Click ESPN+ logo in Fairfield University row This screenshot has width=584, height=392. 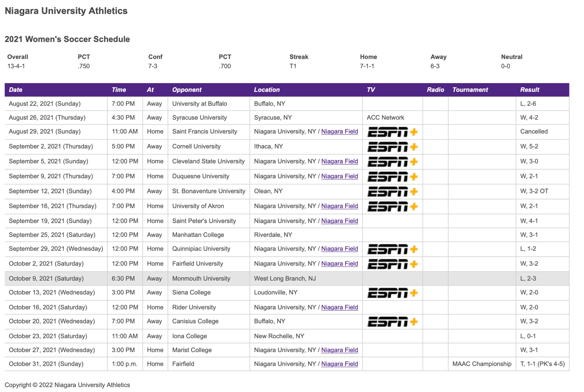(x=392, y=264)
